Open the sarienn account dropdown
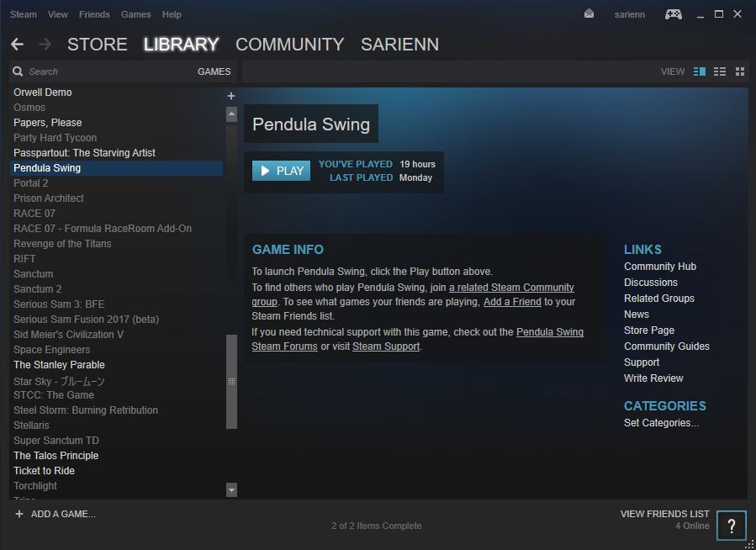 pyautogui.click(x=630, y=14)
